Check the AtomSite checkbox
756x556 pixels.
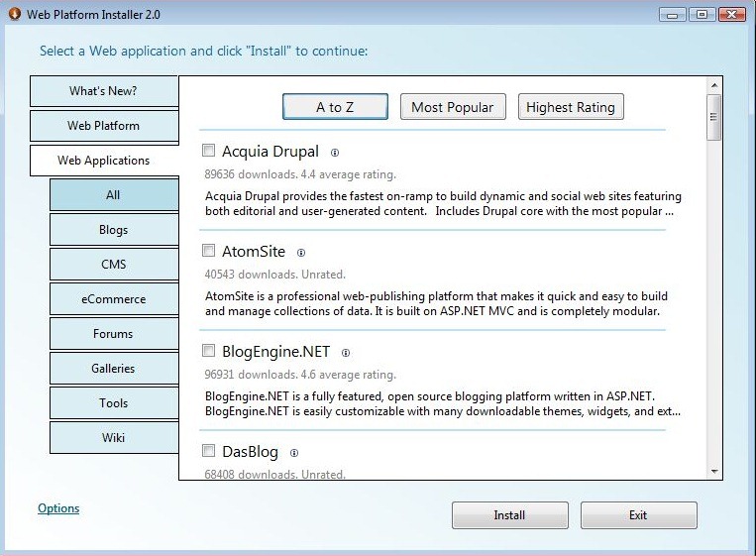208,251
